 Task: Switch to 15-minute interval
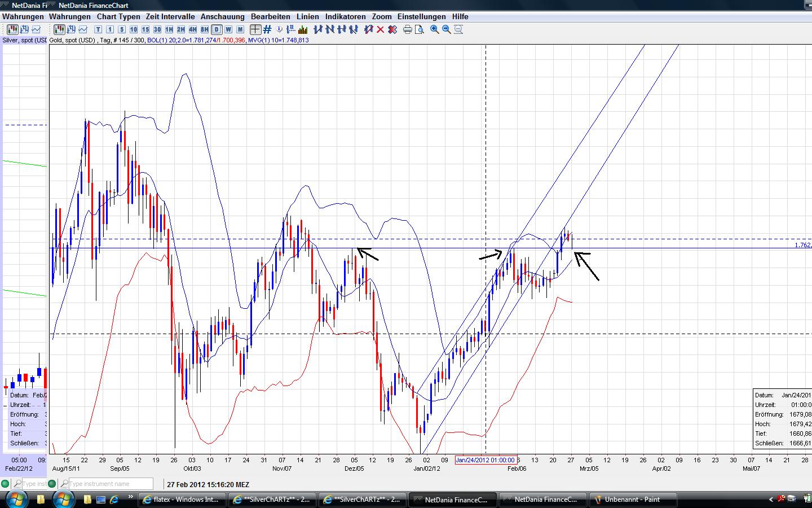145,29
